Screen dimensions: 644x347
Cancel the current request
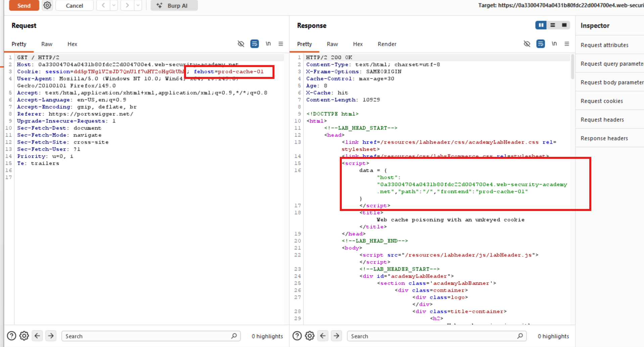74,5
